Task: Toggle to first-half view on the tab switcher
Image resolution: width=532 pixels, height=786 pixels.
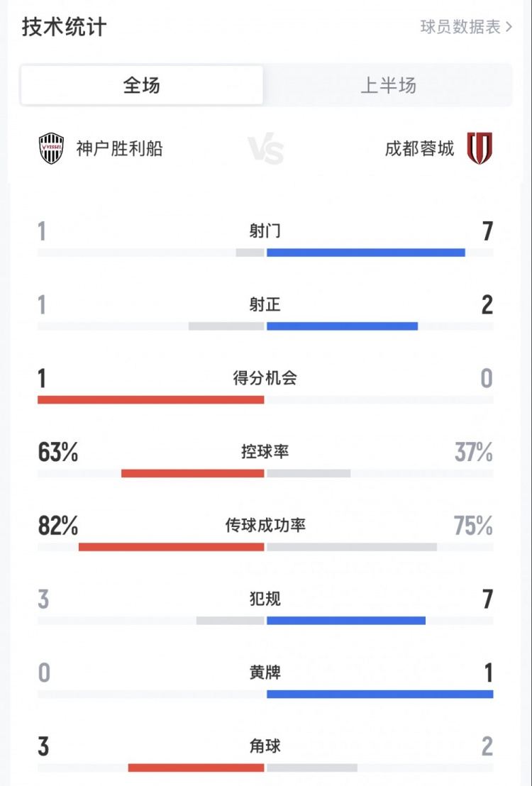Action: pos(387,85)
